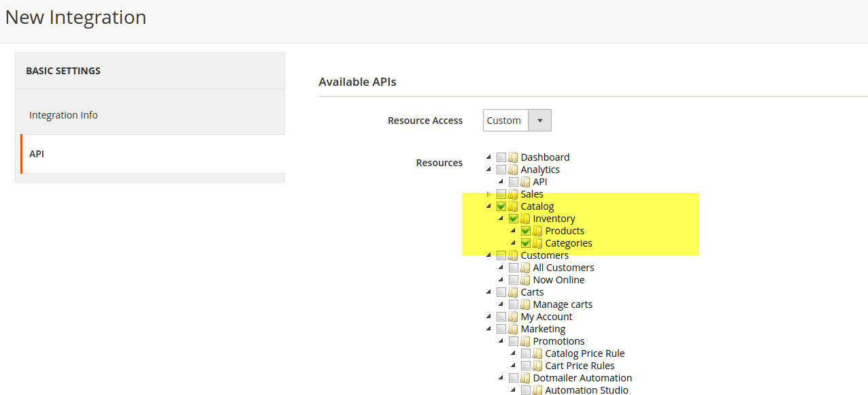The height and width of the screenshot is (395, 868).
Task: Switch to the Integration Info tab
Action: (x=63, y=114)
